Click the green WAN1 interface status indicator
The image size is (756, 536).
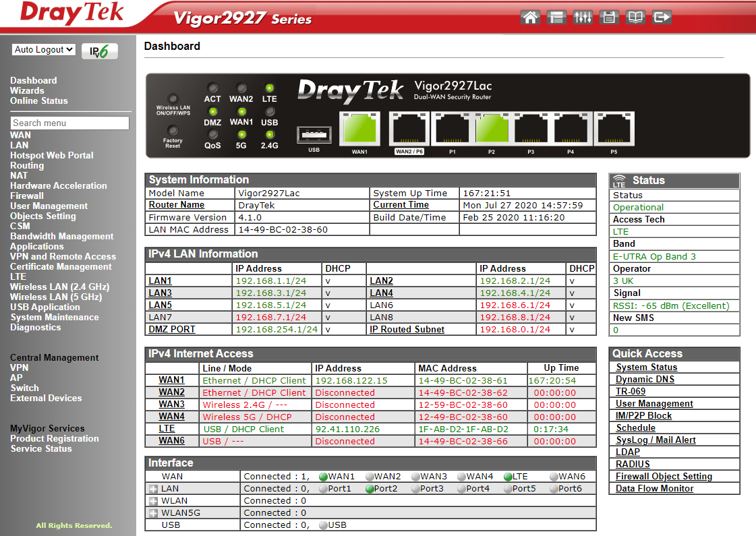323,477
